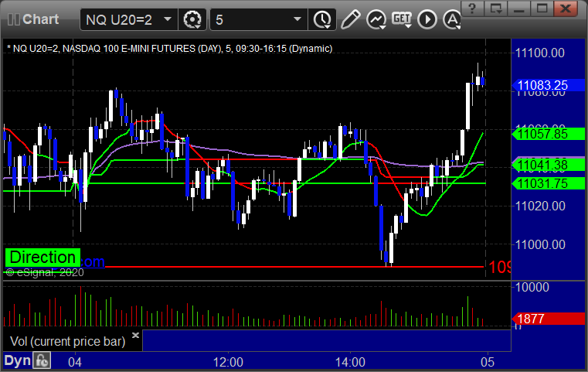Open the time template clock icon
The image size is (588, 372).
pos(322,19)
